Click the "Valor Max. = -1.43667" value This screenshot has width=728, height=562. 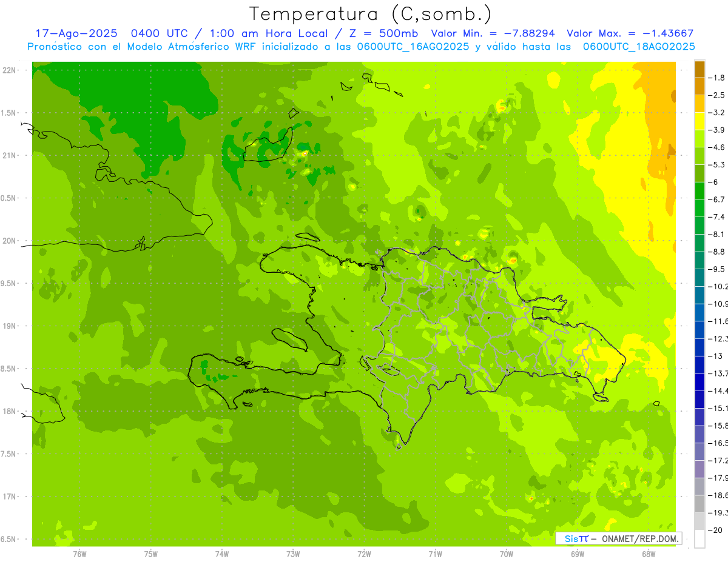coord(630,34)
